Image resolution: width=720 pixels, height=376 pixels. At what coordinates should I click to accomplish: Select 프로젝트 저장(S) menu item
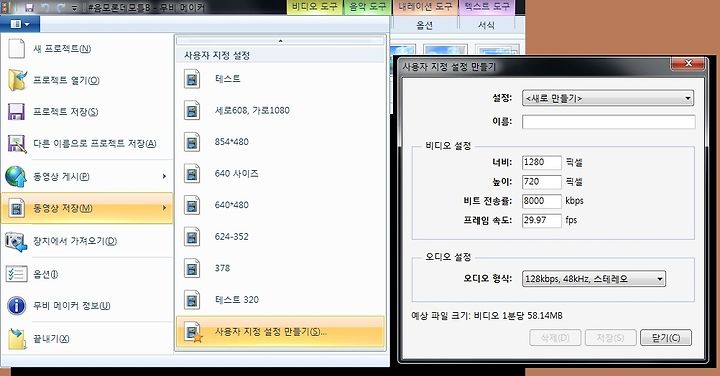point(87,112)
